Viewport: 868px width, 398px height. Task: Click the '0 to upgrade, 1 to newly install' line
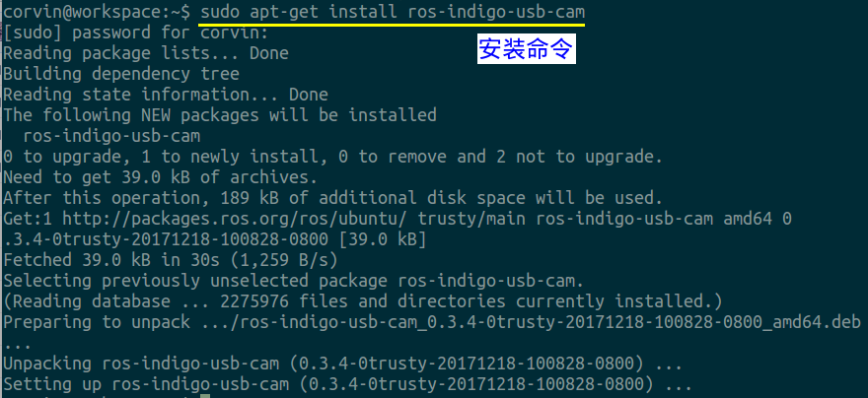pyautogui.click(x=332, y=157)
